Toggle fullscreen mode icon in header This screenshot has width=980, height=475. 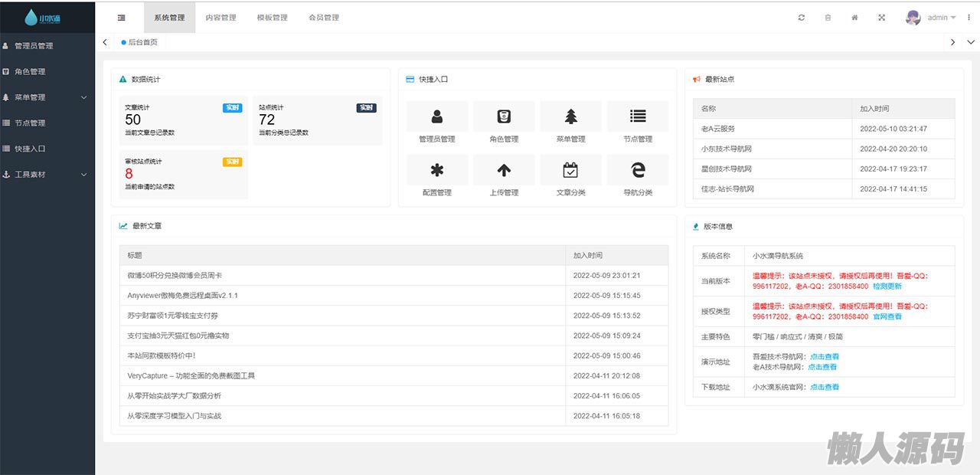tap(881, 18)
